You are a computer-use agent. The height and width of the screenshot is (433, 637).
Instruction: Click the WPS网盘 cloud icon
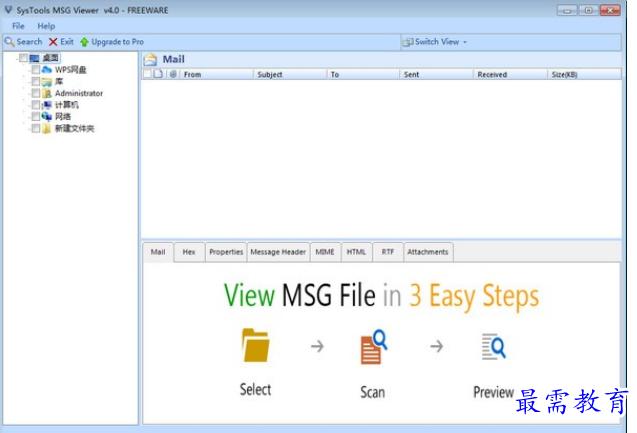[x=47, y=70]
